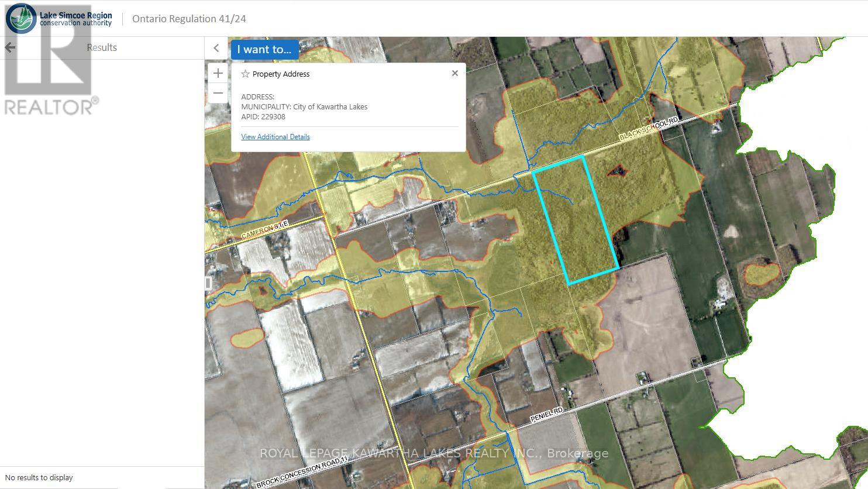Open the View Additional Details link
This screenshot has height=489, width=868.
(x=275, y=137)
